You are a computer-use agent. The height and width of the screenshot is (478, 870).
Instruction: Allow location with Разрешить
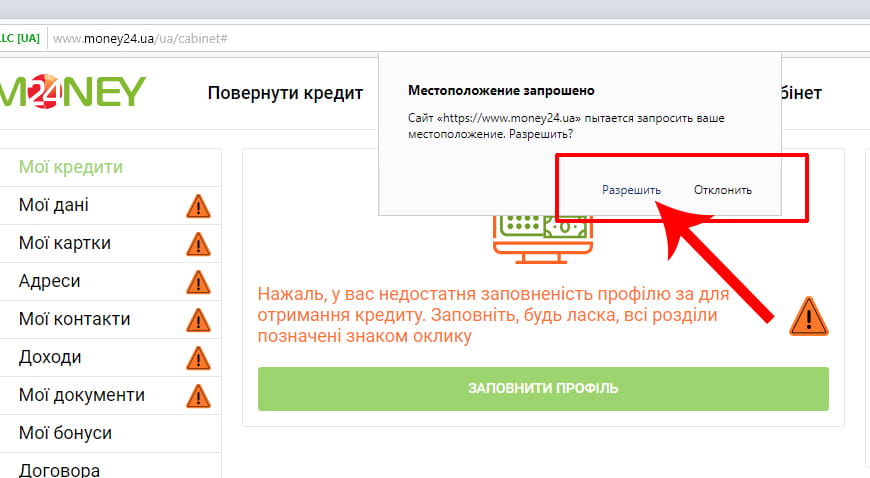coord(631,190)
